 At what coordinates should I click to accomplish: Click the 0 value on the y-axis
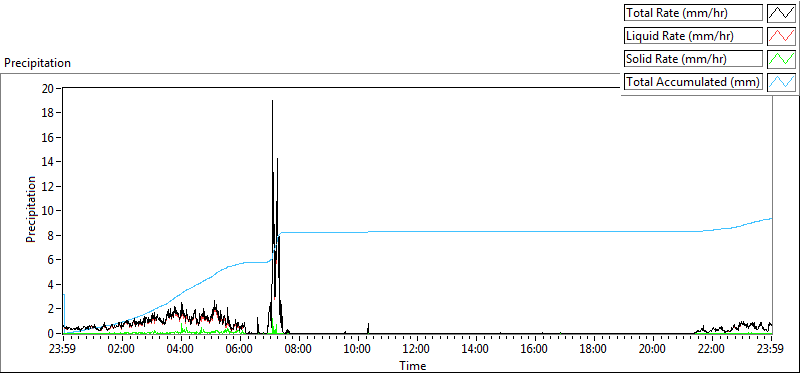tap(52, 334)
